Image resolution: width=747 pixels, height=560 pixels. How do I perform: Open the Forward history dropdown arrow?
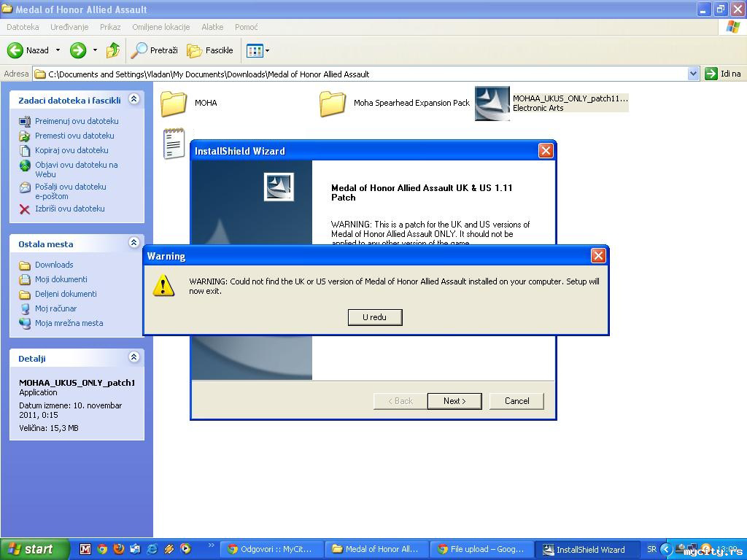click(95, 50)
